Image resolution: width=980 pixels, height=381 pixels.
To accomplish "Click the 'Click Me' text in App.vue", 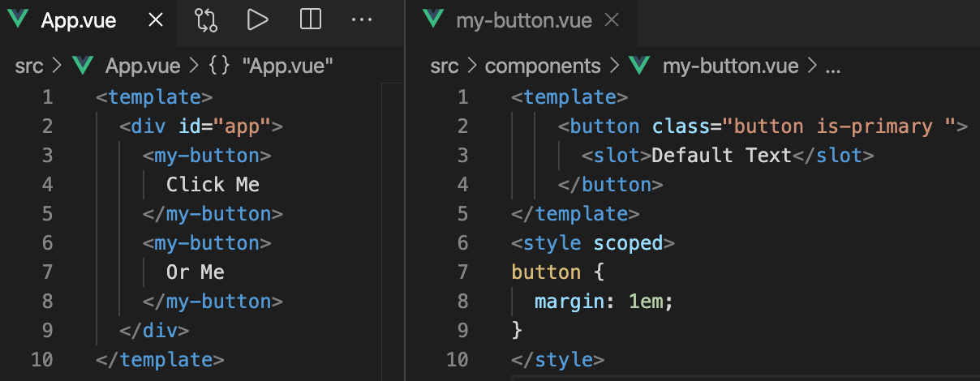I will point(213,185).
